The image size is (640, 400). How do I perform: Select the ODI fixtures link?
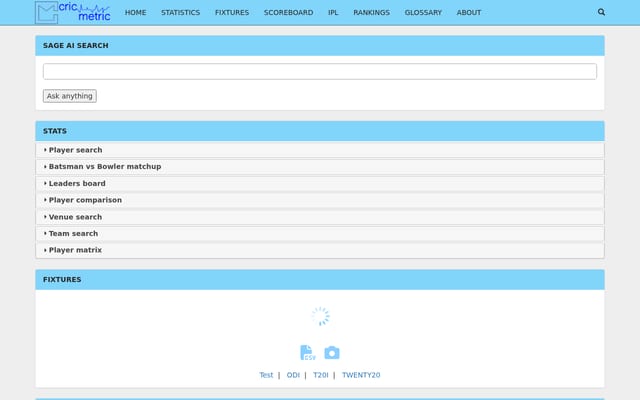(293, 375)
